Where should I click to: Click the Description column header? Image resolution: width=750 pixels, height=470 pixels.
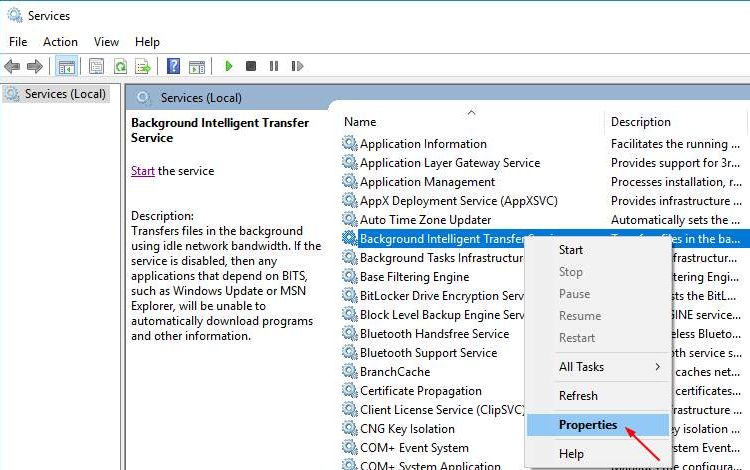[641, 122]
